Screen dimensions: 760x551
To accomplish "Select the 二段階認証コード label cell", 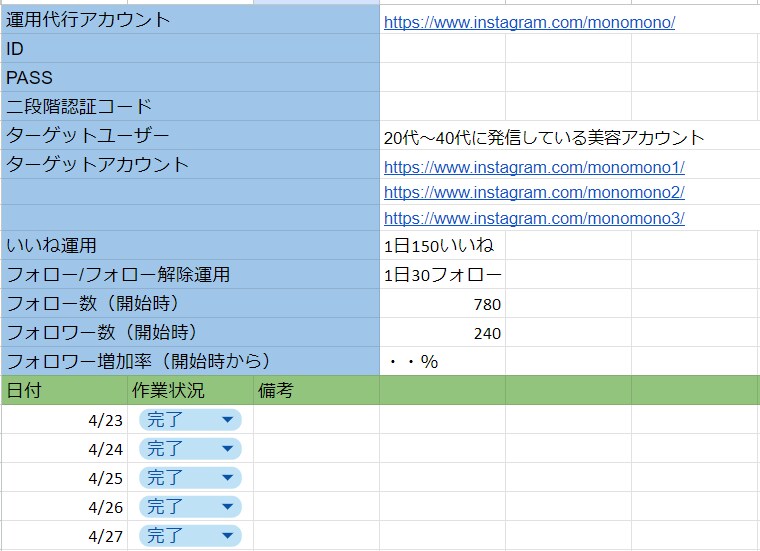I will pyautogui.click(x=190, y=106).
